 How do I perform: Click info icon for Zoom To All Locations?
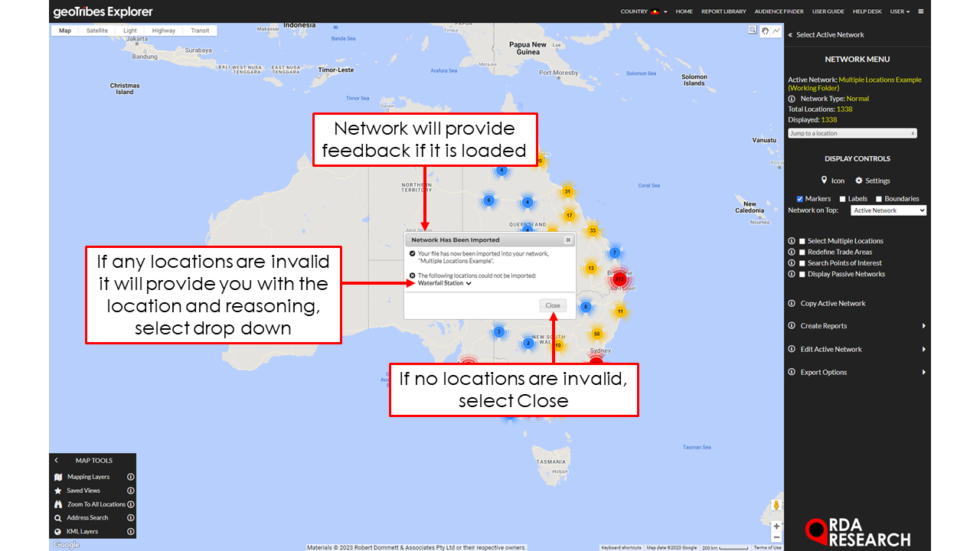click(x=130, y=504)
